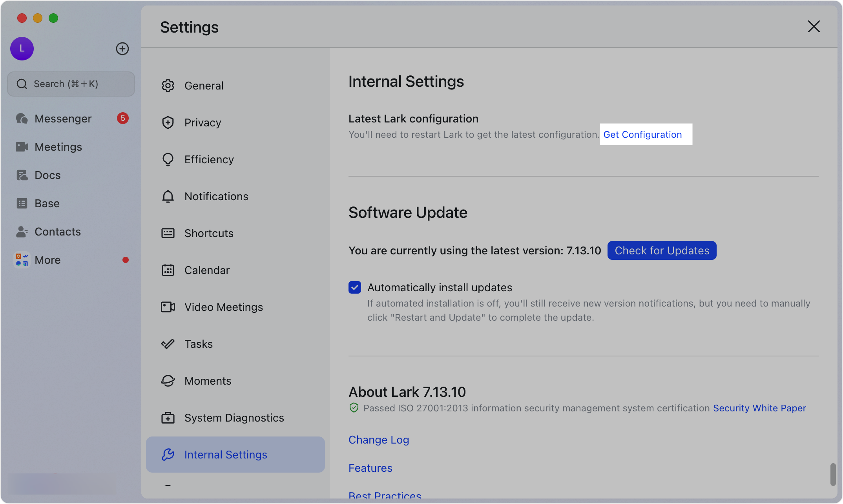This screenshot has height=504, width=843.
Task: Disable Automatically install updates
Action: point(354,287)
